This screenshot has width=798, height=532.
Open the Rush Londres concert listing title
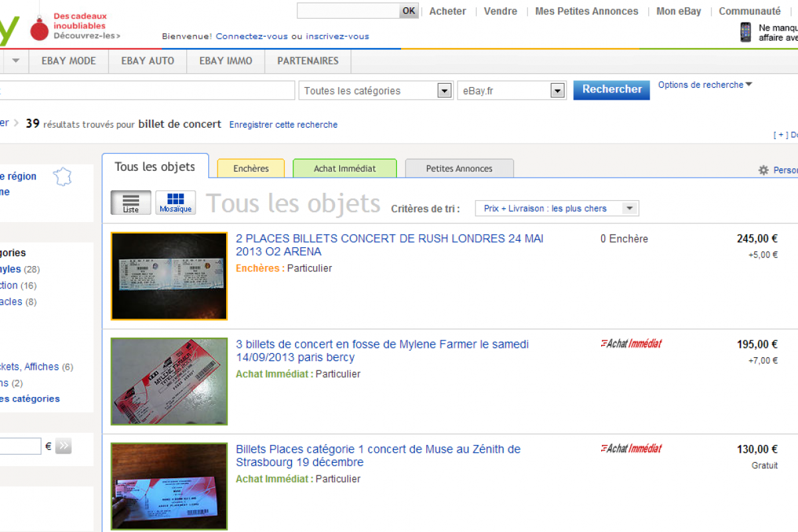coord(390,245)
